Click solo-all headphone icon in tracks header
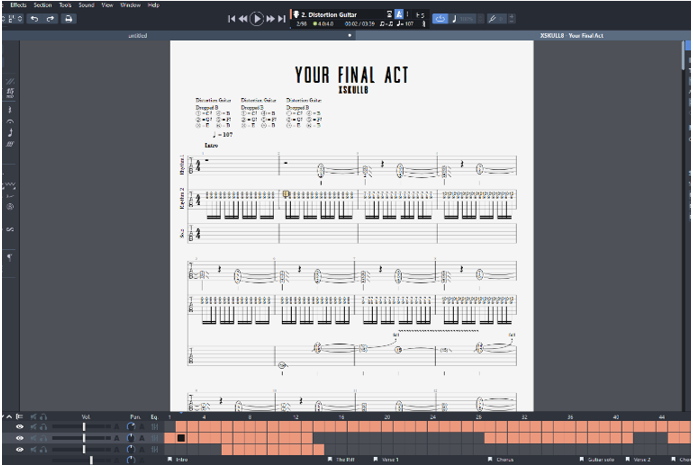 43,416
